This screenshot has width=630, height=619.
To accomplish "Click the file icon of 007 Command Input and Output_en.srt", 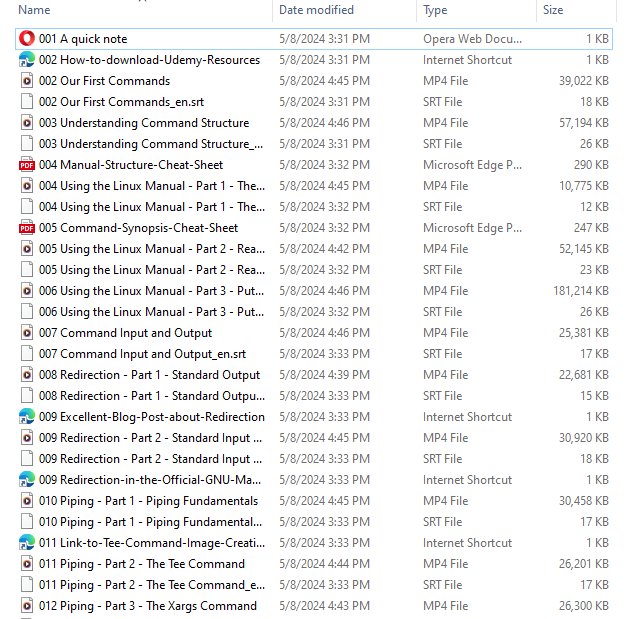I will point(27,354).
